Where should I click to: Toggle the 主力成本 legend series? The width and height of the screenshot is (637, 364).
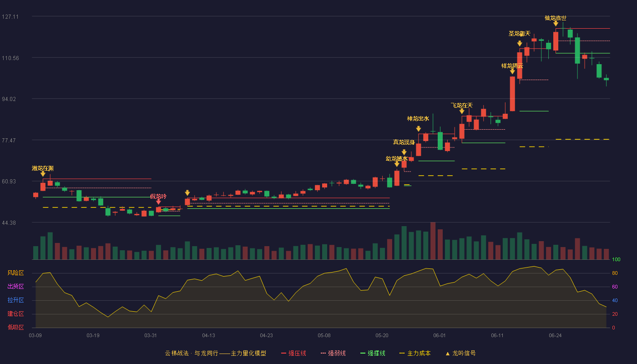(415, 353)
